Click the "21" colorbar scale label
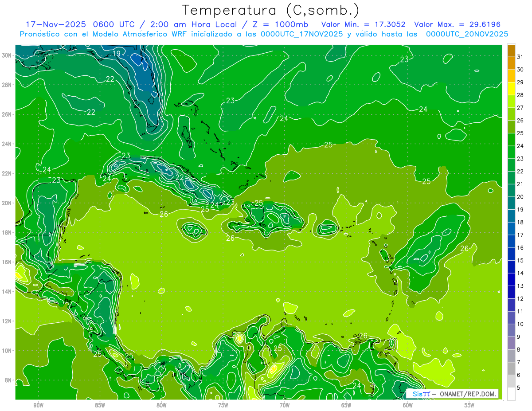 [x=520, y=184]
